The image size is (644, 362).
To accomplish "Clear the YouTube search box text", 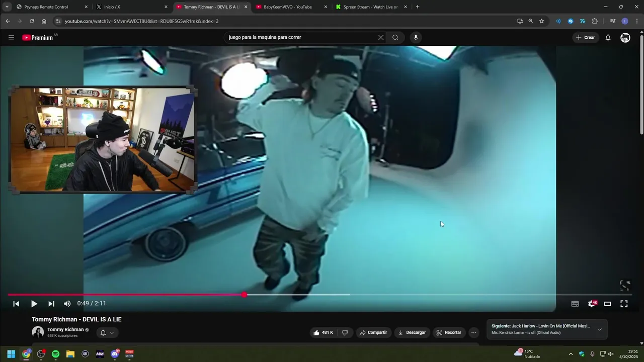I will click(x=381, y=37).
